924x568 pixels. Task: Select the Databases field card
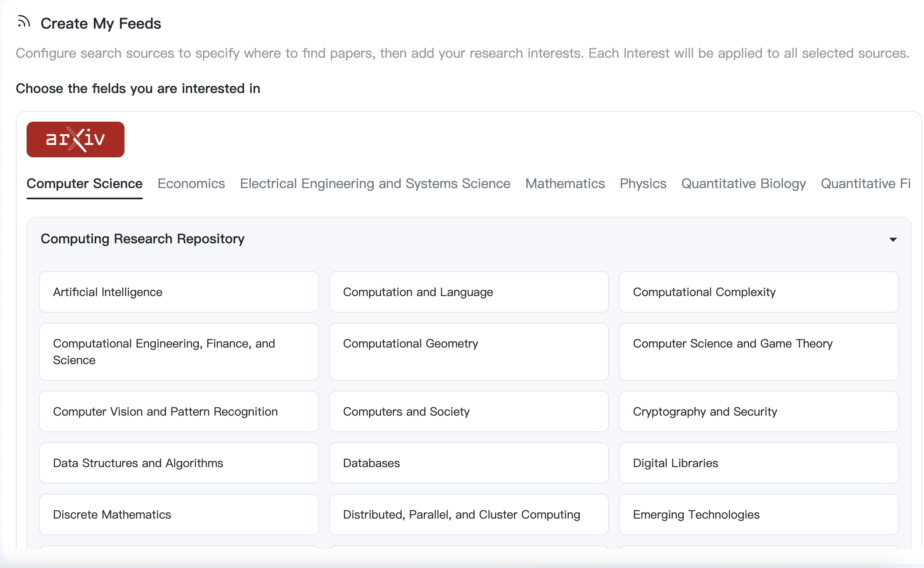click(469, 463)
